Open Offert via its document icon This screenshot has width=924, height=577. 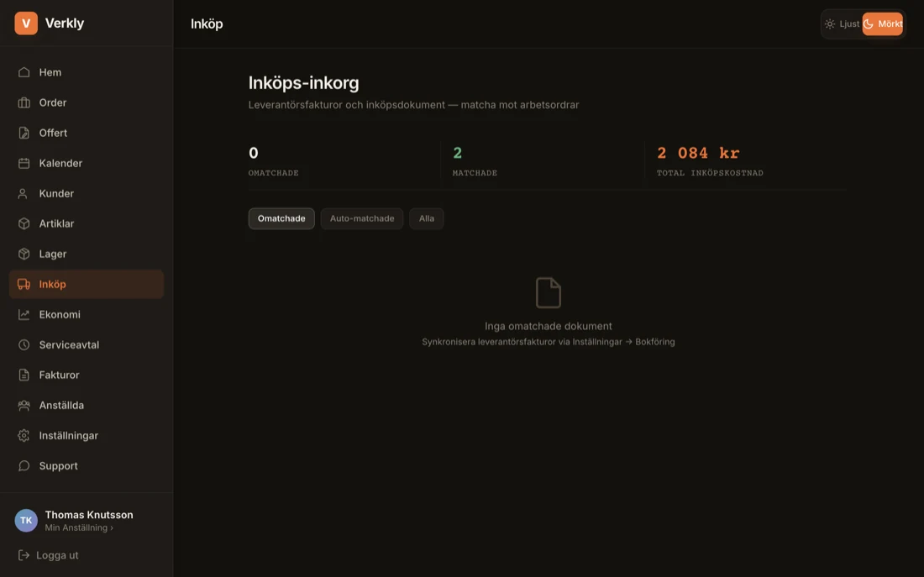pyautogui.click(x=24, y=133)
